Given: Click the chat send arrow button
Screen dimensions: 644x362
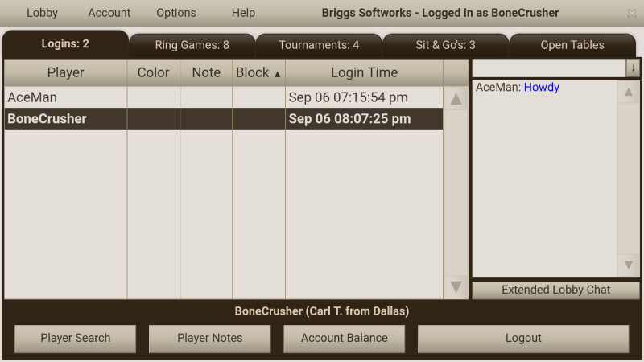Looking at the screenshot, I should pos(633,68).
